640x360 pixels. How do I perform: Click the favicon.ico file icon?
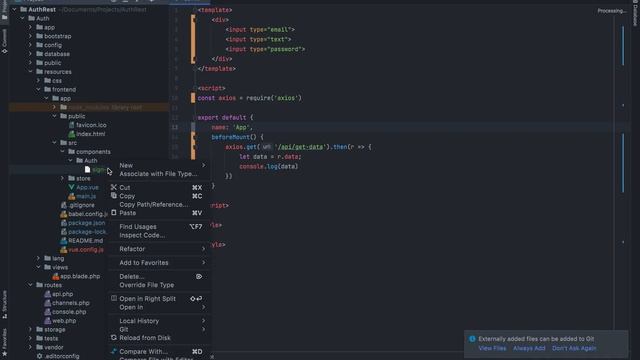click(71, 125)
